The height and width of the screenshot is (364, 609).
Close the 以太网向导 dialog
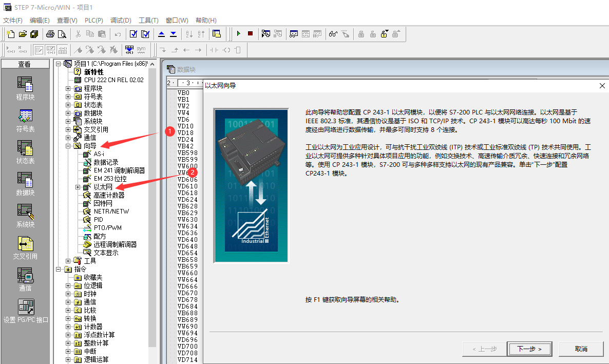click(x=602, y=86)
